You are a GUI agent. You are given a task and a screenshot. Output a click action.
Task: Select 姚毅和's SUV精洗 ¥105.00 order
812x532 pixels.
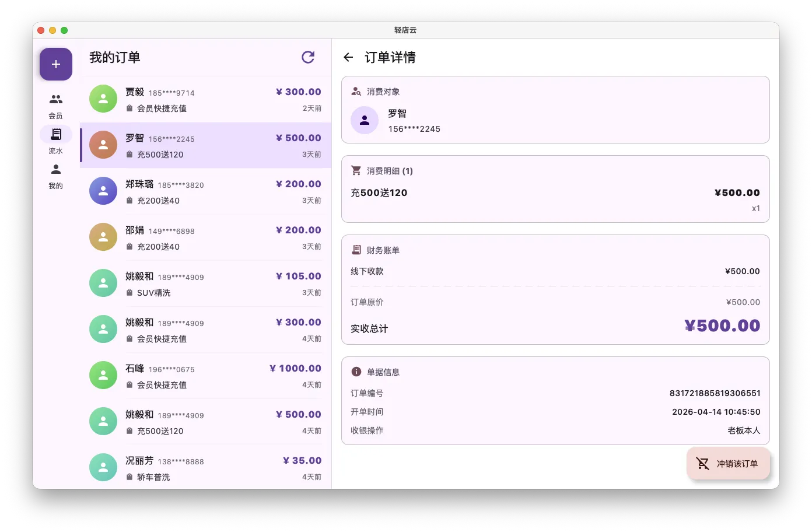pyautogui.click(x=205, y=283)
